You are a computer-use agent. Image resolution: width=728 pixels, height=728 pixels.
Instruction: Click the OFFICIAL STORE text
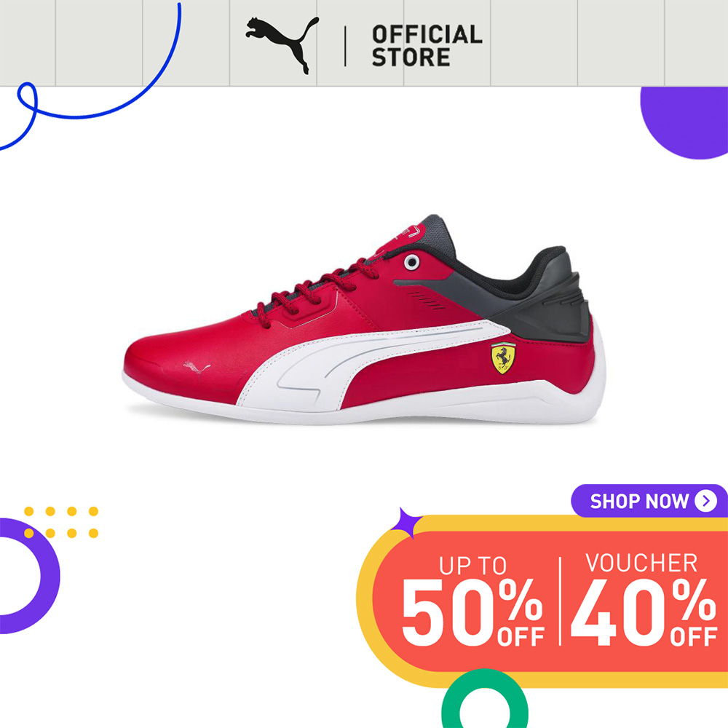click(x=427, y=45)
